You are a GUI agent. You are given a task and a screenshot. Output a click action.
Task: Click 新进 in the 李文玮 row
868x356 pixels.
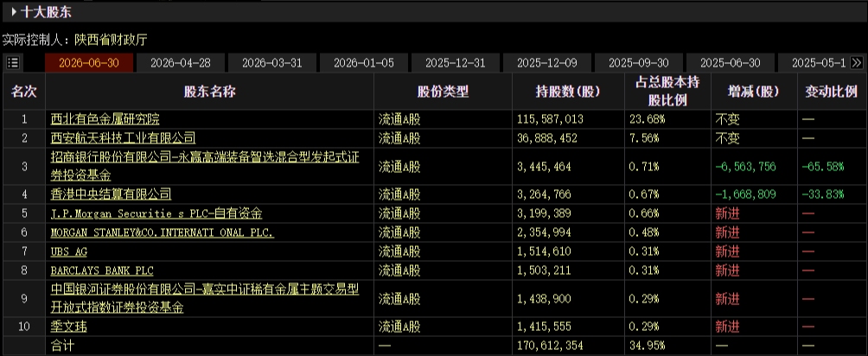727,327
